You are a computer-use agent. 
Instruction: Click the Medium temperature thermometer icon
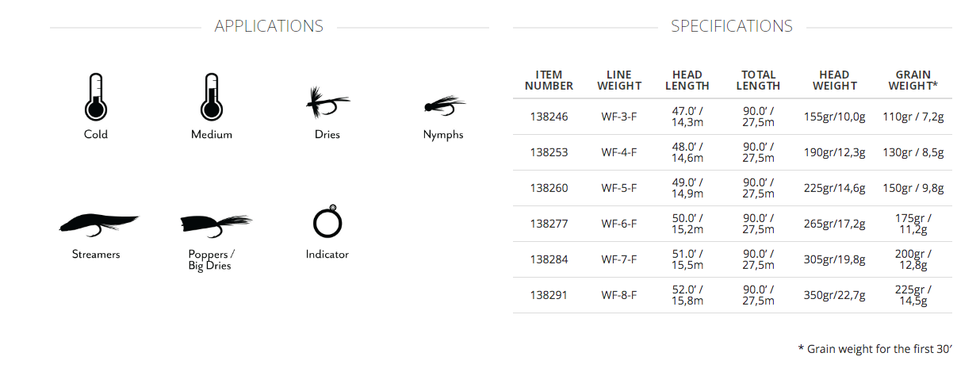pos(212,97)
